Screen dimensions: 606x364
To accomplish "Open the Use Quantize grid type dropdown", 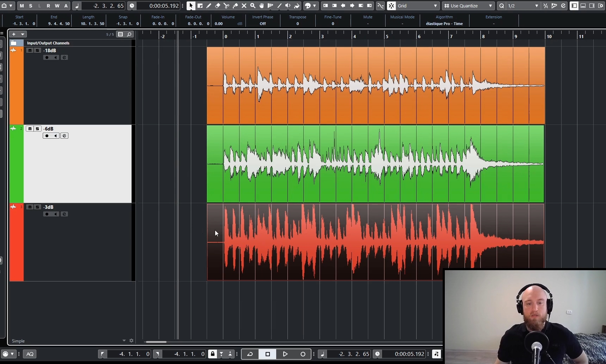I will [x=468, y=6].
